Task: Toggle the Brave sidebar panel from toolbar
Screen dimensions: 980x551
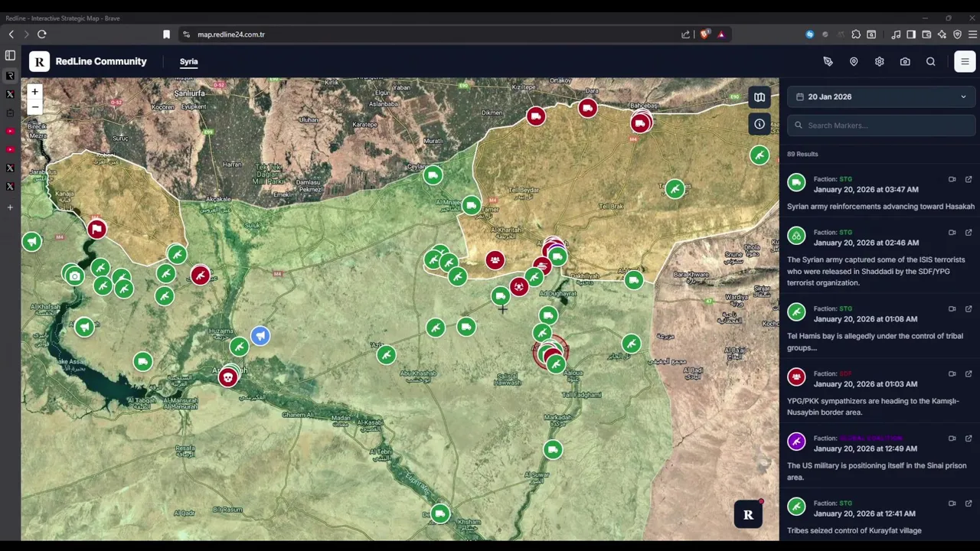Action: [911, 34]
